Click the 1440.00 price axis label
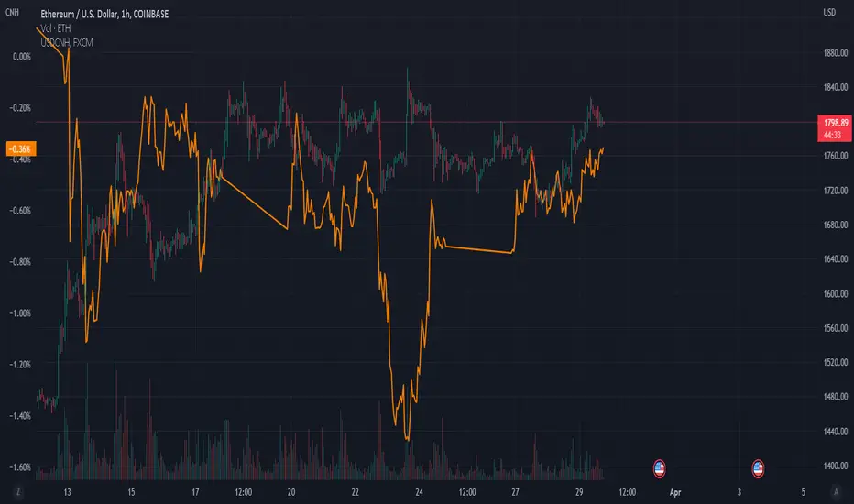The width and height of the screenshot is (854, 504). [836, 432]
